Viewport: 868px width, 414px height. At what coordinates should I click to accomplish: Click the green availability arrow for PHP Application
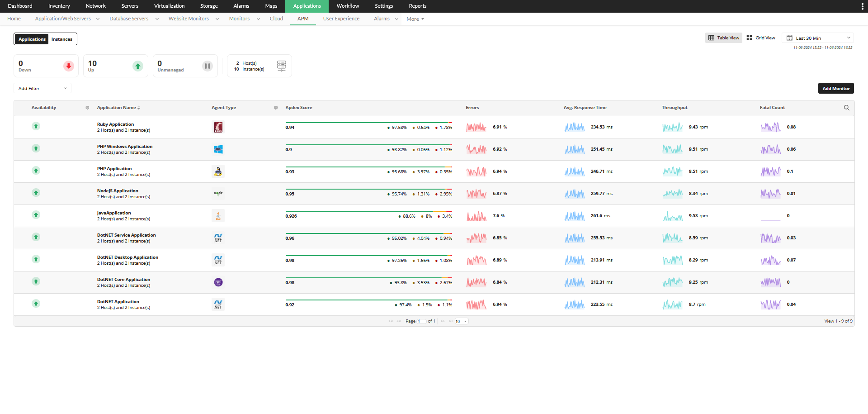click(x=36, y=171)
